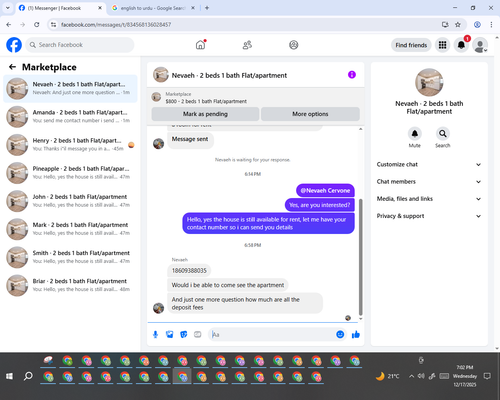Open Pineapple conversation in the list
This screenshot has height=400, width=500.
point(70,173)
